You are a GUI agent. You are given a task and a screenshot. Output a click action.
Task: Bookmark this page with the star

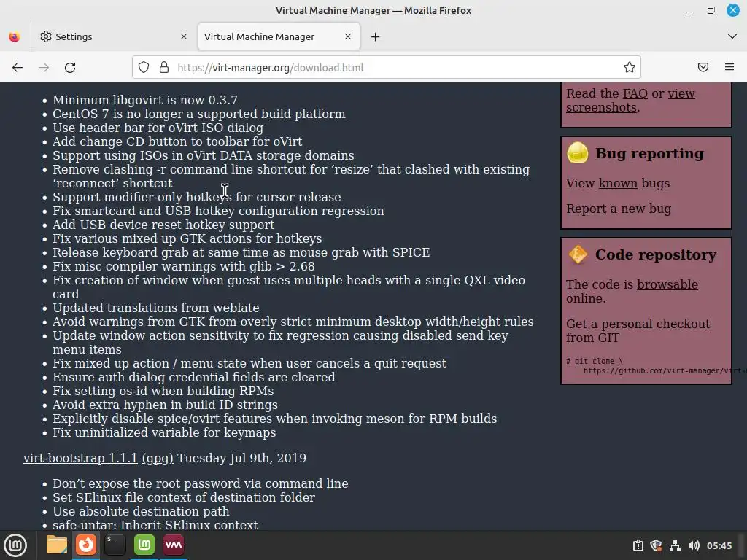coord(630,68)
